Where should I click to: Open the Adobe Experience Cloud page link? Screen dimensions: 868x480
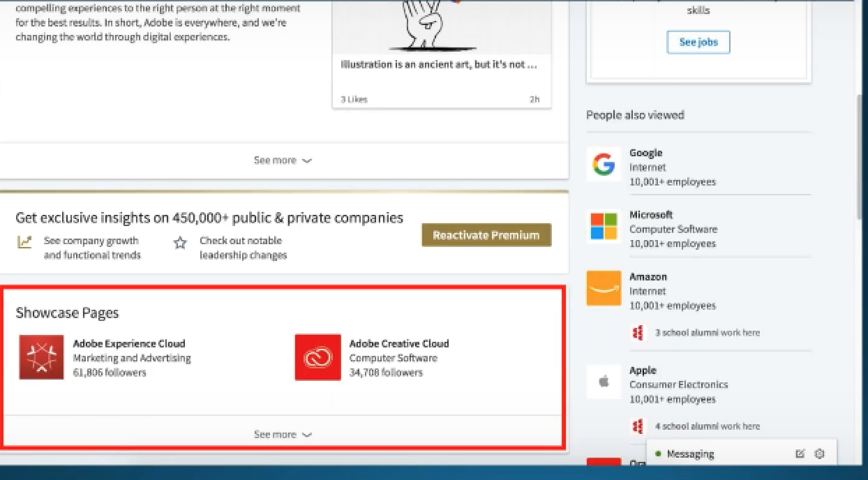click(x=129, y=343)
